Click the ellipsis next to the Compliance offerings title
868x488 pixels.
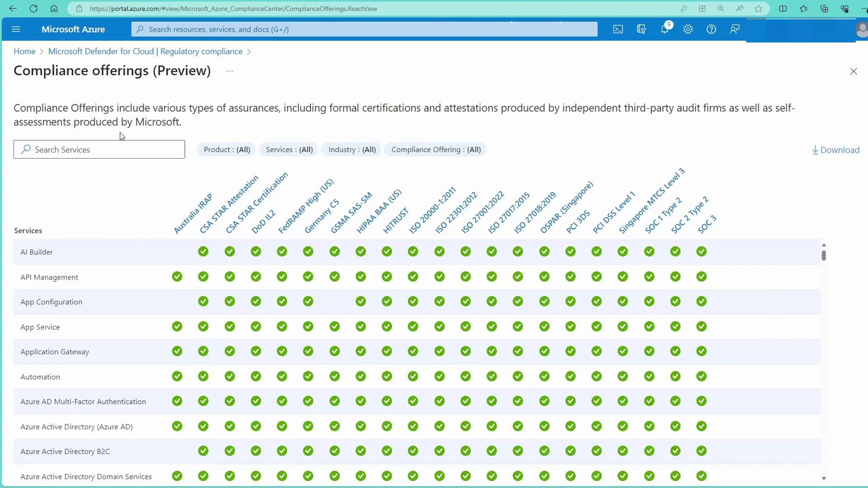coord(230,71)
